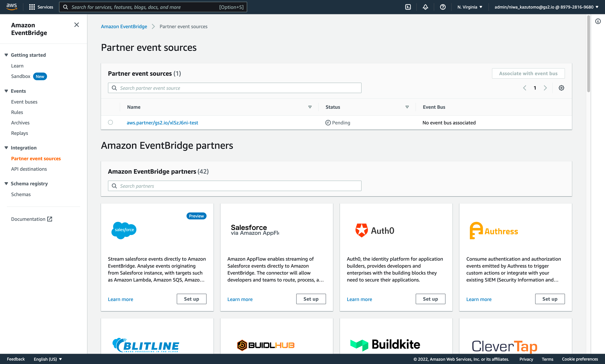Open the Services grid menu
605x364 pixels.
coord(41,7)
